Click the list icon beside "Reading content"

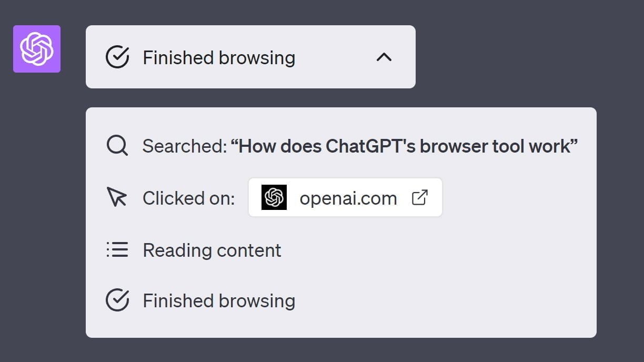tap(117, 249)
